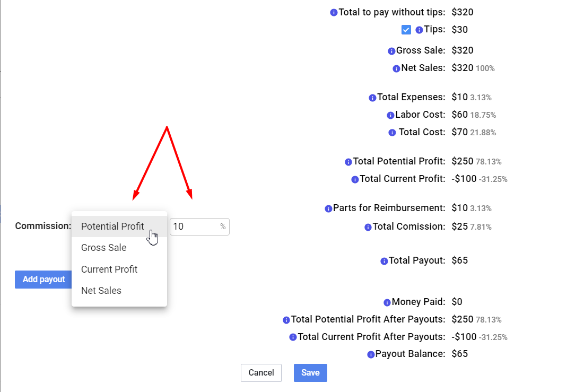Click info icon beside Money Paid
Image resolution: width=567 pixels, height=392 pixels.
[387, 302]
